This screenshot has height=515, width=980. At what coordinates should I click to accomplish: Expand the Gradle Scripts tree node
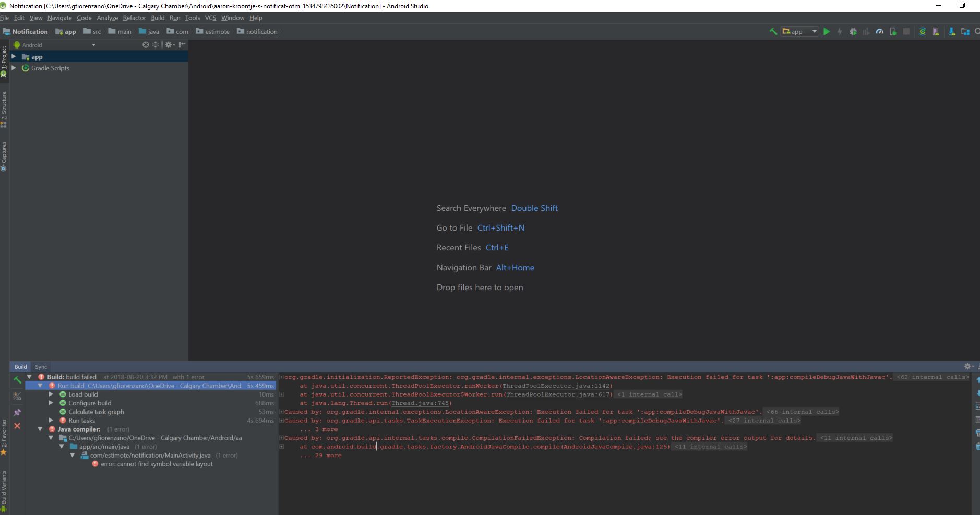[x=14, y=68]
